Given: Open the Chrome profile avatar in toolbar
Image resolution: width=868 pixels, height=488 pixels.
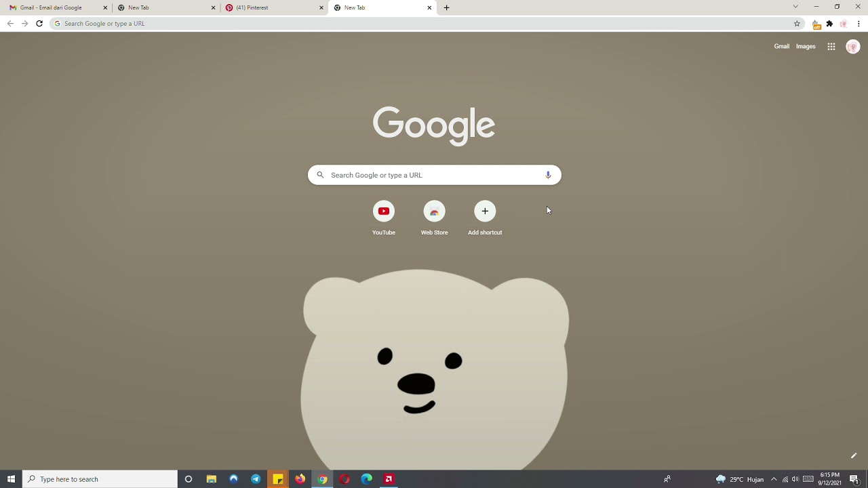Looking at the screenshot, I should tap(844, 24).
